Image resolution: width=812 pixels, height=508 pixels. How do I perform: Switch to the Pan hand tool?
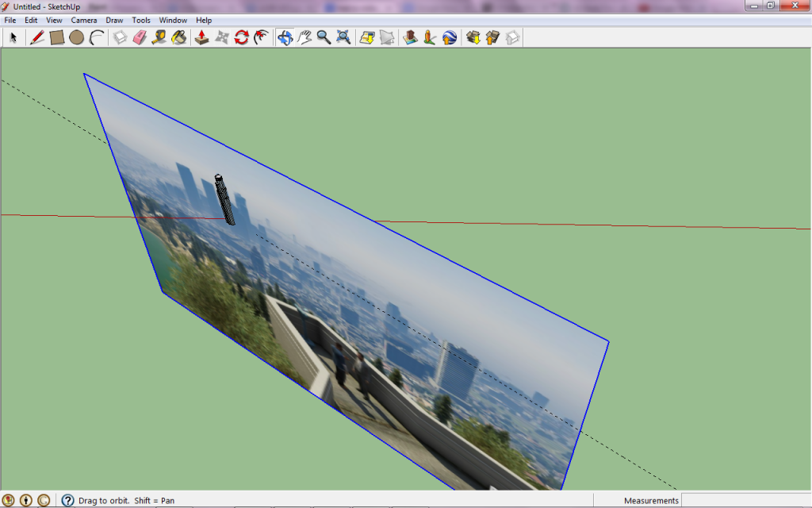pos(304,37)
